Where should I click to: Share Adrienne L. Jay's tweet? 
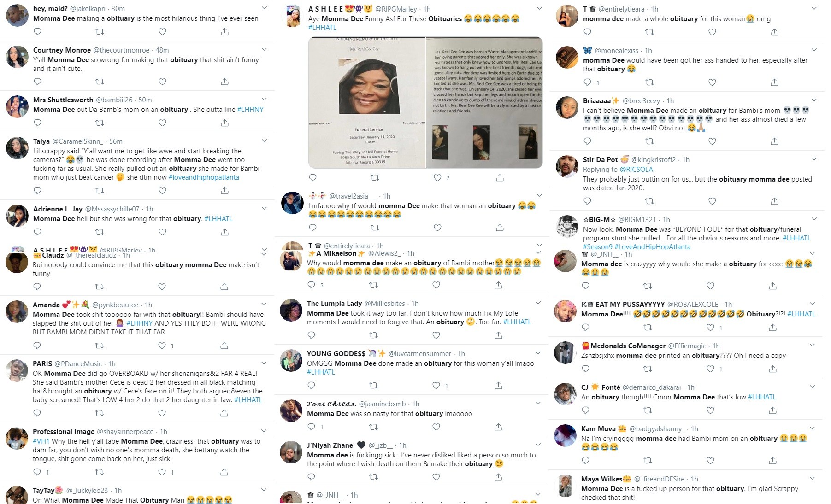click(x=224, y=232)
